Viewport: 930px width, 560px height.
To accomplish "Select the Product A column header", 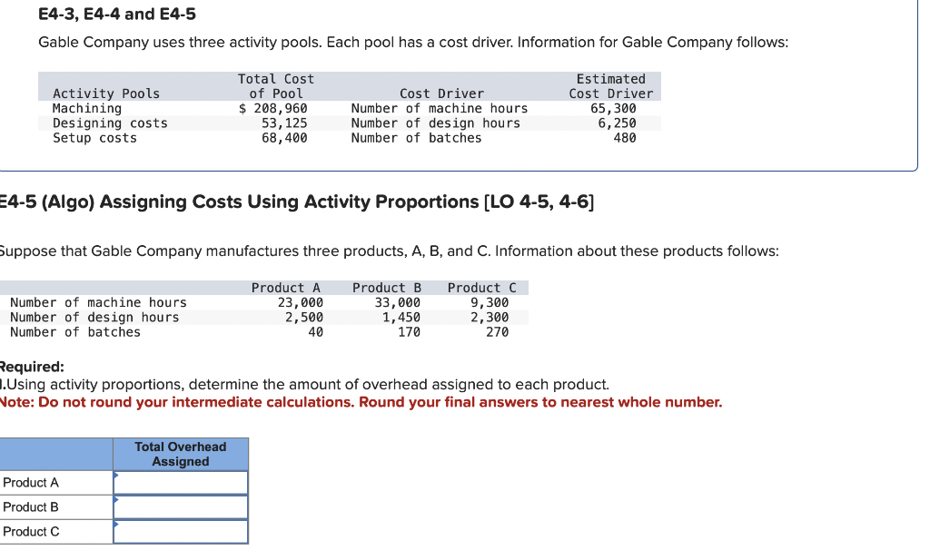I will 287,288.
